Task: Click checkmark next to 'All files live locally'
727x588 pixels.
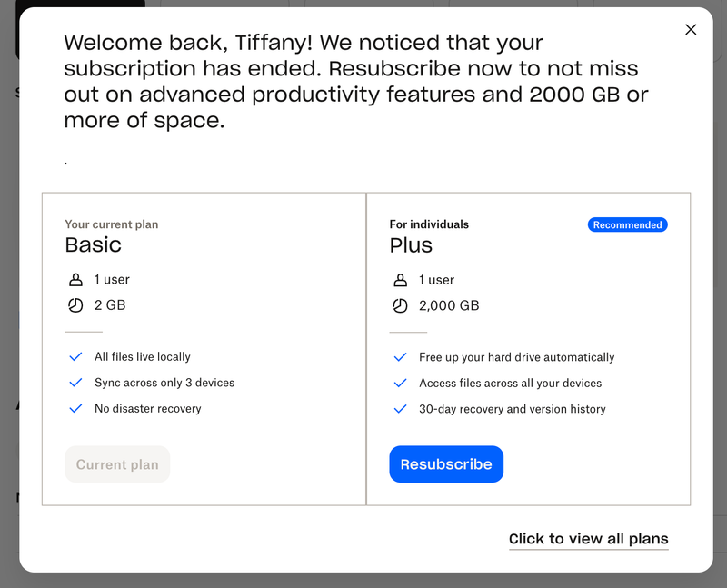Action: (75, 357)
